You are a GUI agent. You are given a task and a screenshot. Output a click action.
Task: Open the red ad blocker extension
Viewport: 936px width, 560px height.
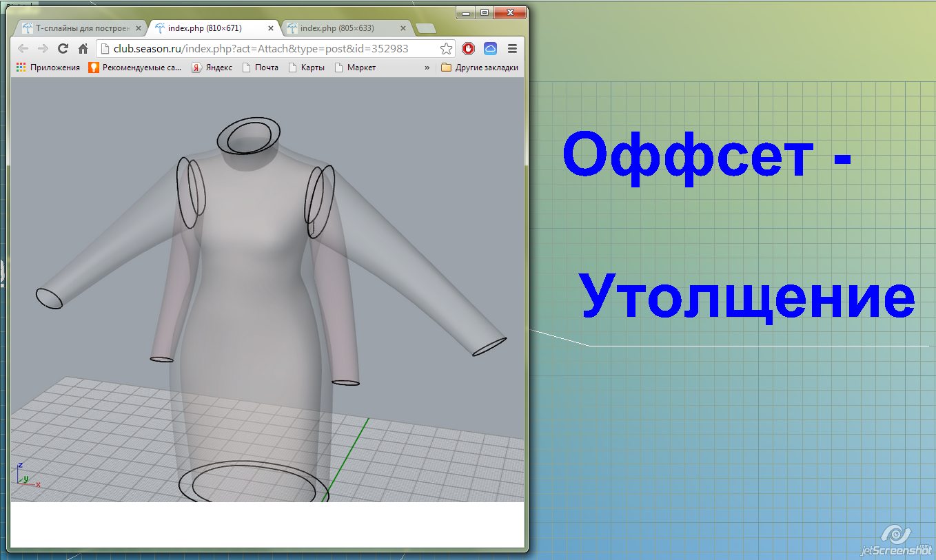click(x=469, y=49)
